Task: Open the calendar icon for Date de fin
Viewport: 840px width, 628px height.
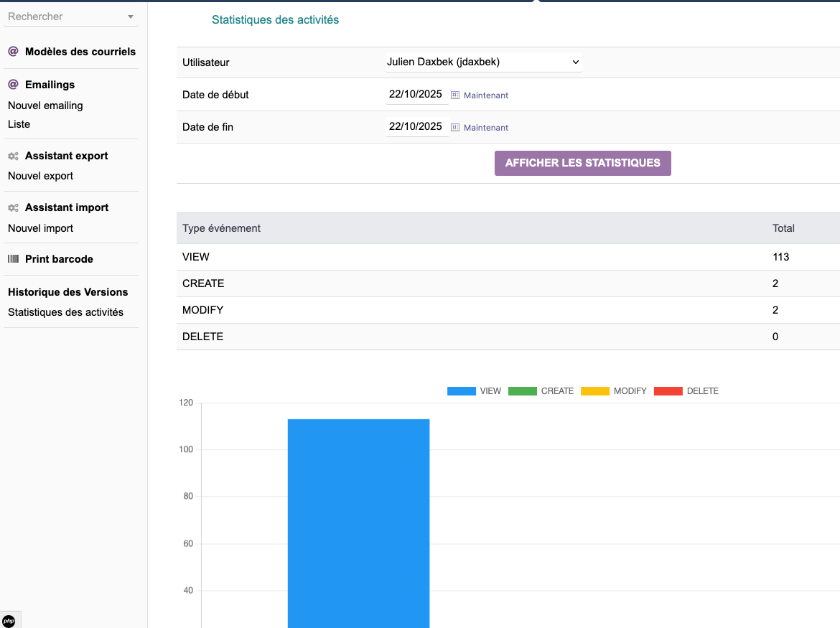Action: [455, 127]
